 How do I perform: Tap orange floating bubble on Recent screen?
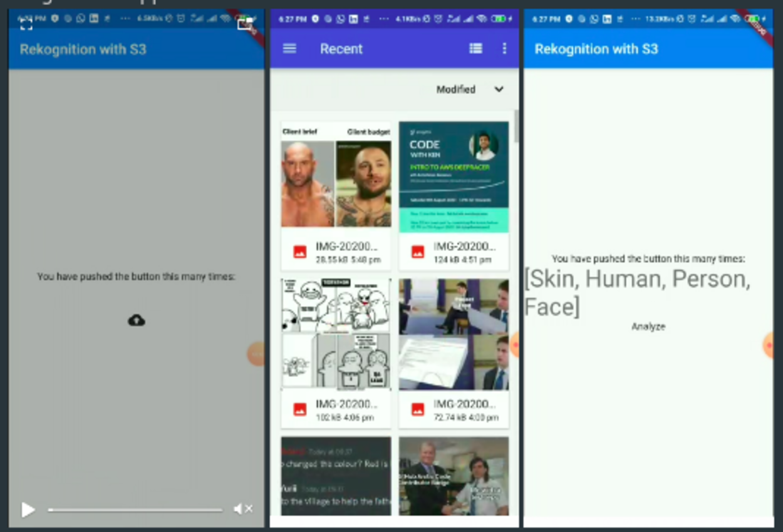pos(514,344)
